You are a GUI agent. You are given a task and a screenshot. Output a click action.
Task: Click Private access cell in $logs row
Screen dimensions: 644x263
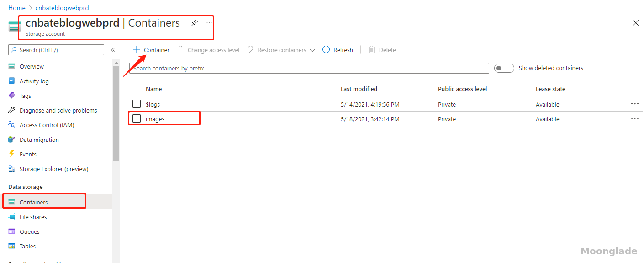pyautogui.click(x=447, y=104)
